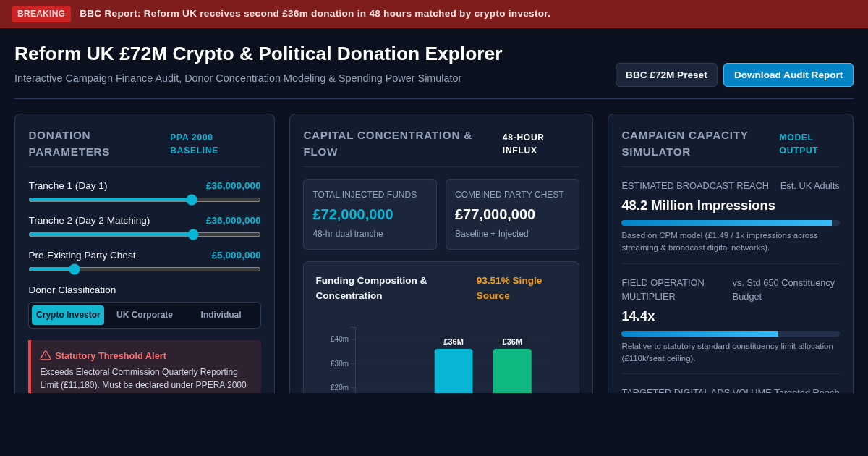
Task: Click the 48-HOUR INFLUX label
Action: coord(524,144)
